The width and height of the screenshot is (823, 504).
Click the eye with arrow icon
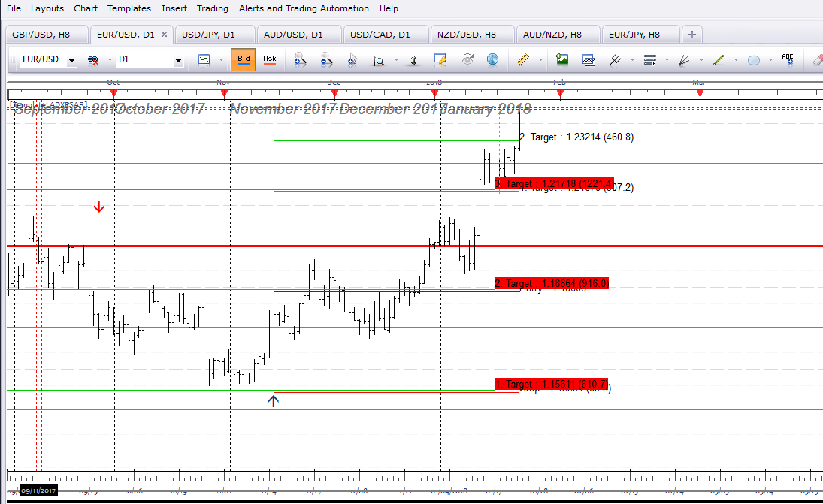pyautogui.click(x=467, y=59)
